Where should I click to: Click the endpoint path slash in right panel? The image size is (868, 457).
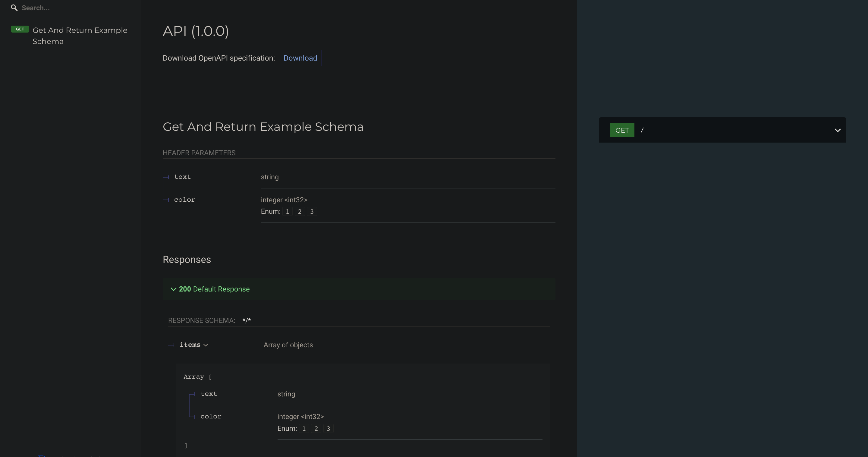[642, 130]
